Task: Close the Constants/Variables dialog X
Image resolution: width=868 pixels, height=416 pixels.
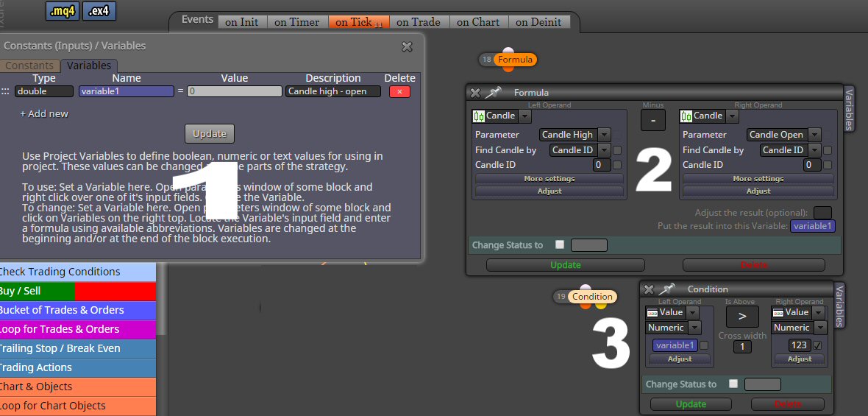Action: (x=407, y=47)
